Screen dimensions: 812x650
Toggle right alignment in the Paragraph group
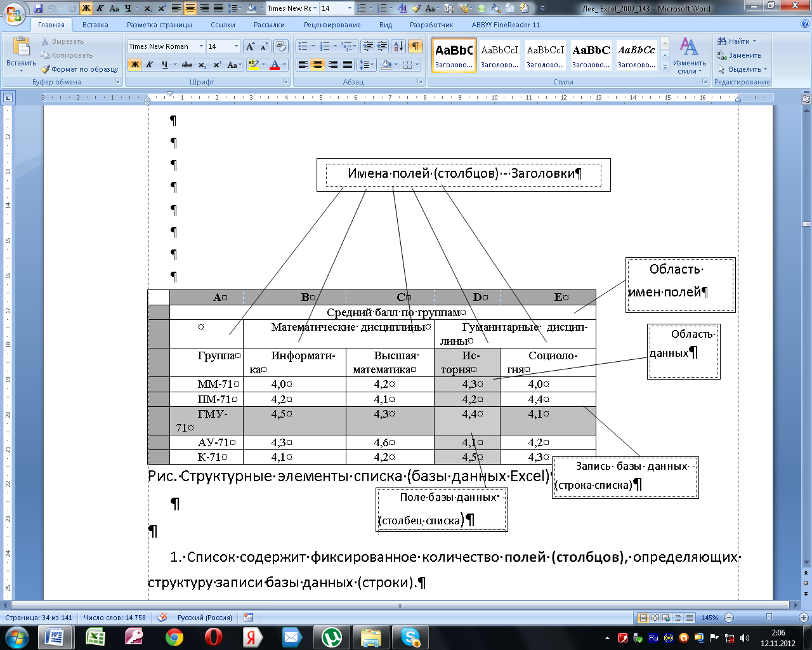(x=332, y=65)
